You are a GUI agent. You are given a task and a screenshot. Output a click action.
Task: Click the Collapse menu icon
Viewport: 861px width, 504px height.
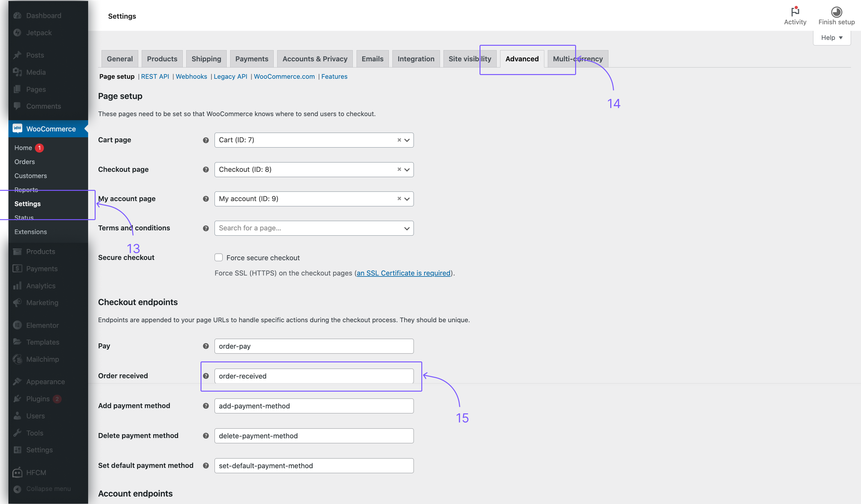pos(17,489)
